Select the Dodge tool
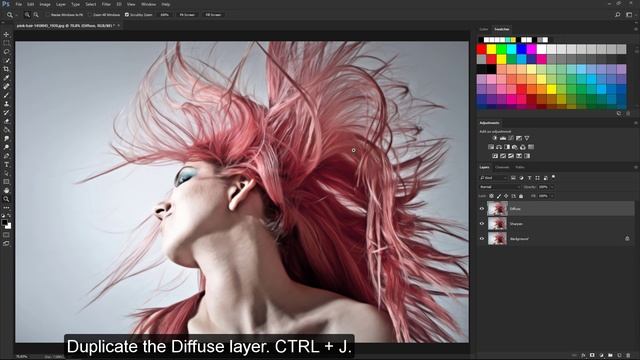 tap(6, 147)
